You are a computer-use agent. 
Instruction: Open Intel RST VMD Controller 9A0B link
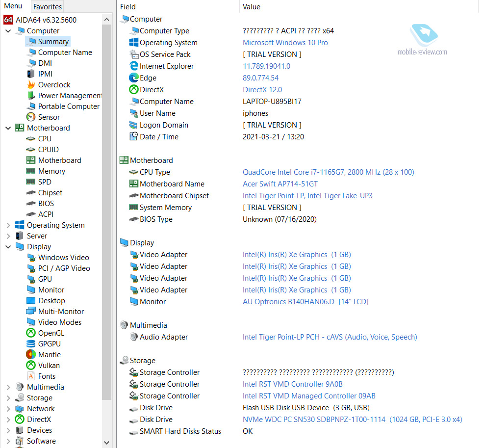[x=293, y=384]
